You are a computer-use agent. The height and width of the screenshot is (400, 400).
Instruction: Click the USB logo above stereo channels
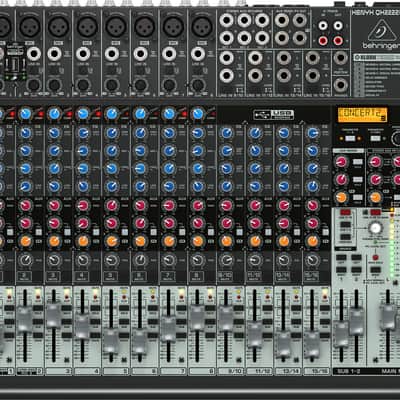point(273,115)
